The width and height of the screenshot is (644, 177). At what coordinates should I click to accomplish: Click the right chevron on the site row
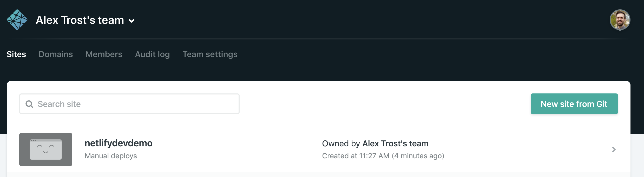614,149
